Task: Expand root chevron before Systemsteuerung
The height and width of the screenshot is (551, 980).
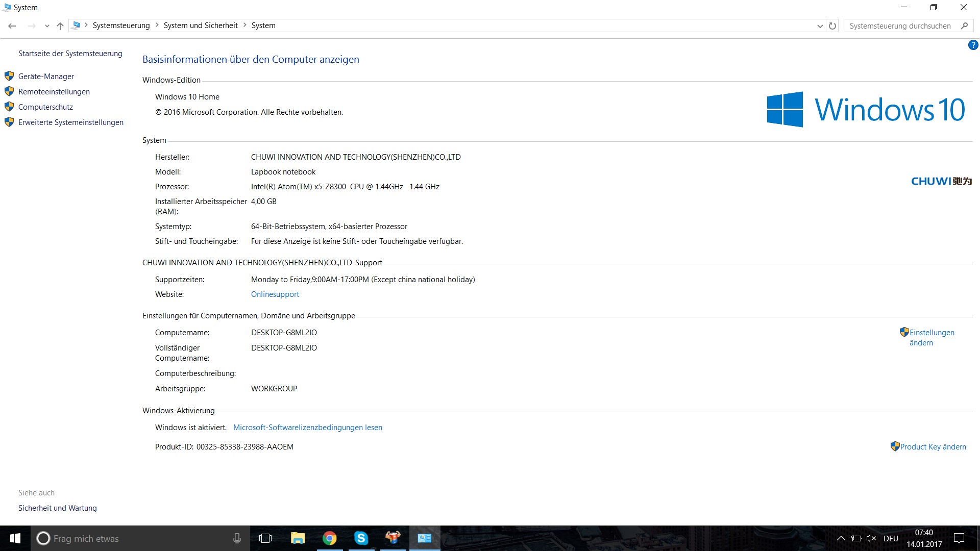Action: tap(86, 25)
